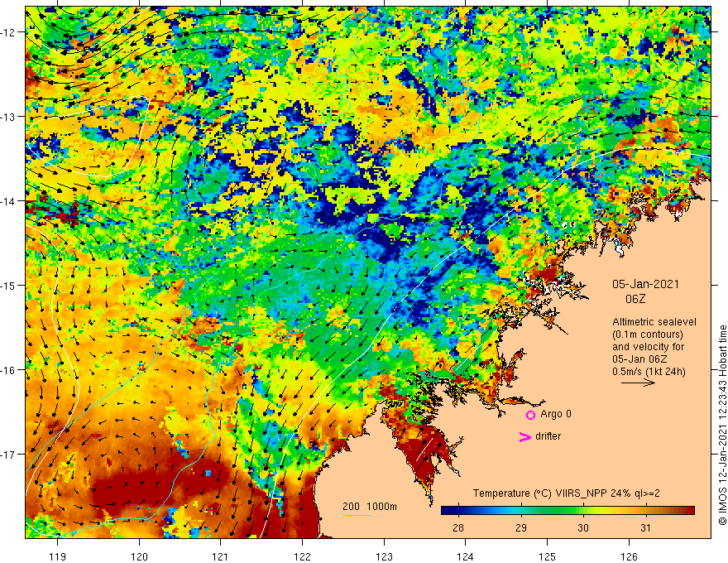728x563 pixels.
Task: Click the '125' longitude axis label
Action: pyautogui.click(x=548, y=556)
